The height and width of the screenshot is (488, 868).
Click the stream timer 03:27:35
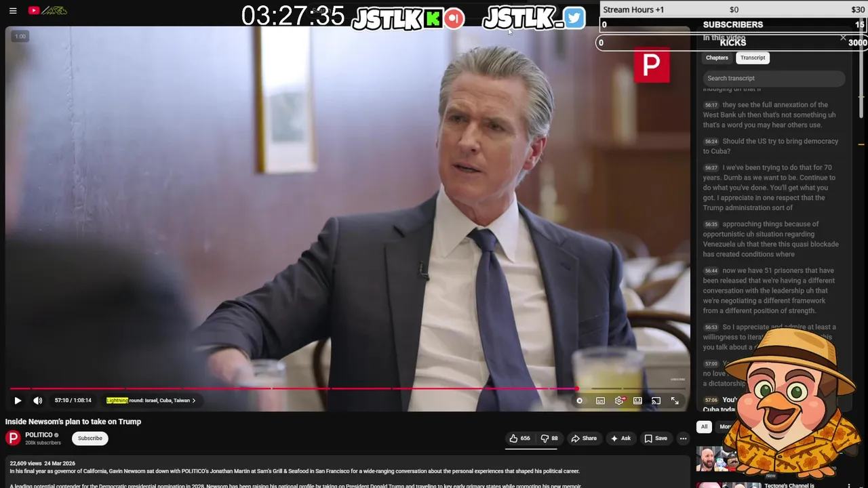coord(293,16)
